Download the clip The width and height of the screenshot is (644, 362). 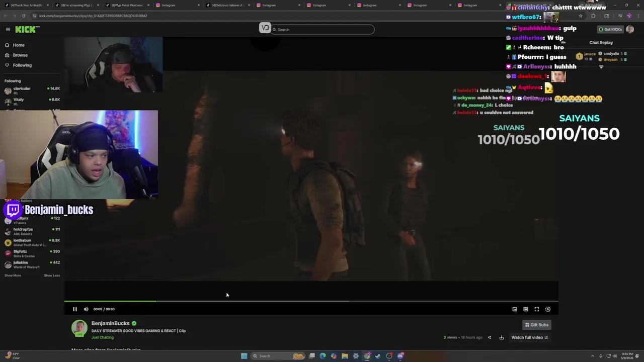pyautogui.click(x=502, y=337)
